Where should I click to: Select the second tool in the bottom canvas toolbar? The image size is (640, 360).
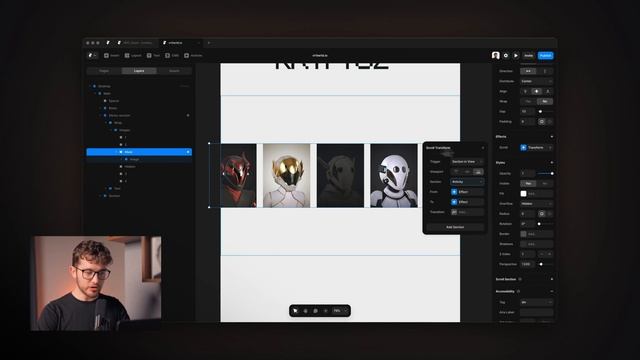305,311
